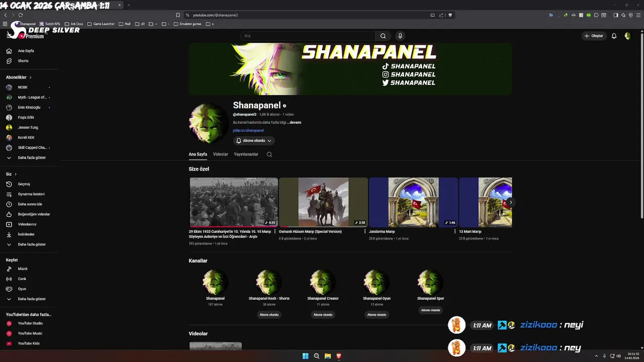The height and width of the screenshot is (362, 644).
Task: Select the Ana Sayfa channel tab
Action: (198, 154)
